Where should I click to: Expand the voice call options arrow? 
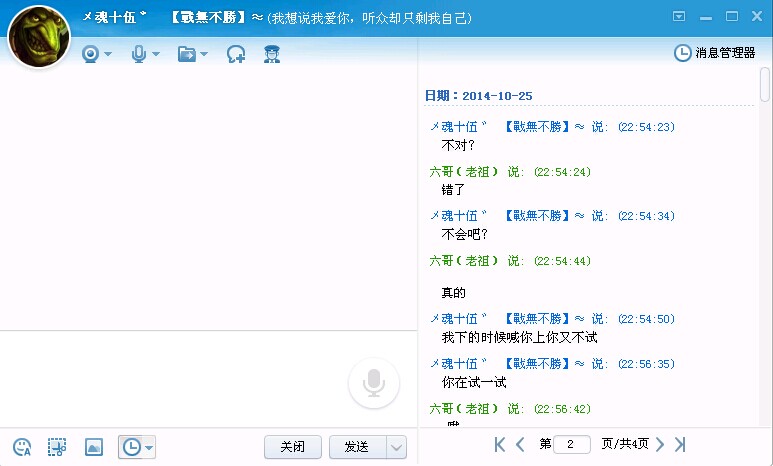point(156,54)
